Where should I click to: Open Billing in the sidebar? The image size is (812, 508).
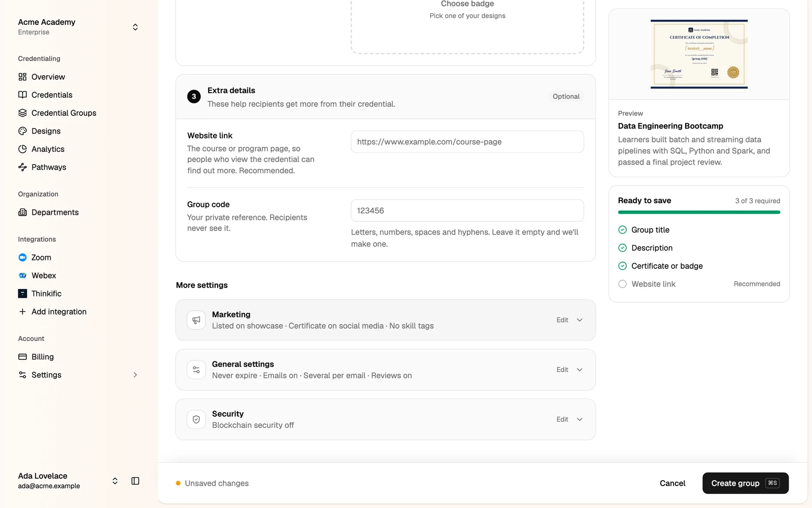click(79, 357)
